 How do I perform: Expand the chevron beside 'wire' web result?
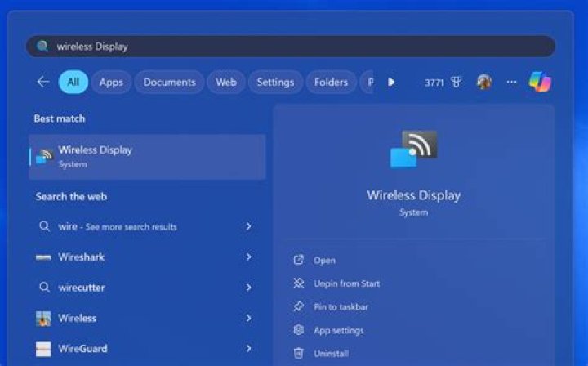248,226
